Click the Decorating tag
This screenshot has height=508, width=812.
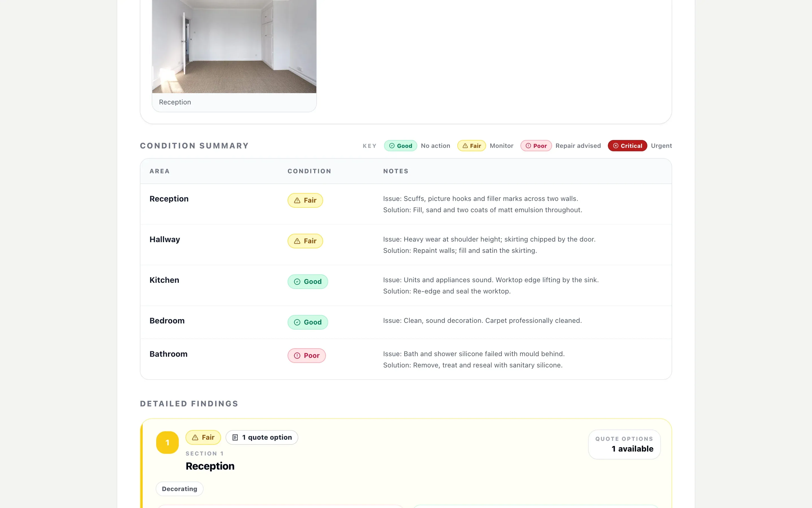tap(180, 489)
